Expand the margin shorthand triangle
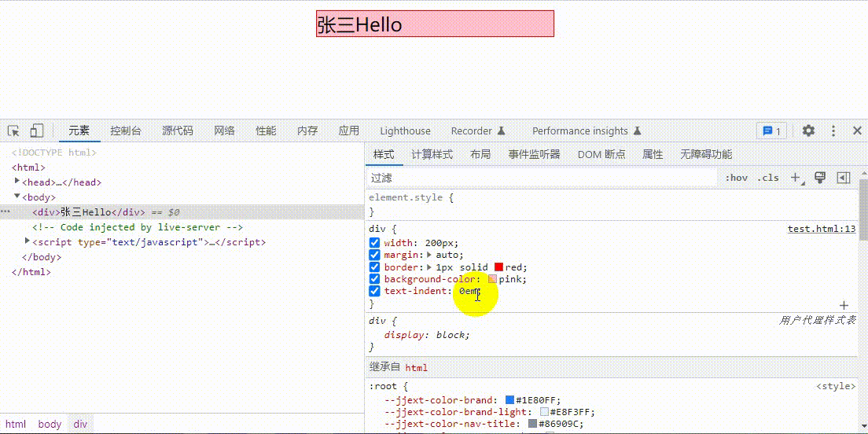Image resolution: width=868 pixels, height=434 pixels. pos(429,256)
